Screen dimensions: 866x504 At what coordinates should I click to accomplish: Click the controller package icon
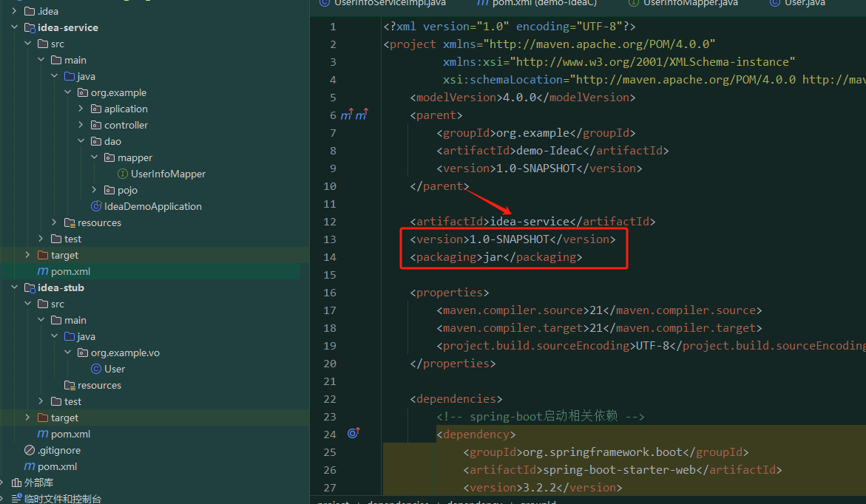96,125
